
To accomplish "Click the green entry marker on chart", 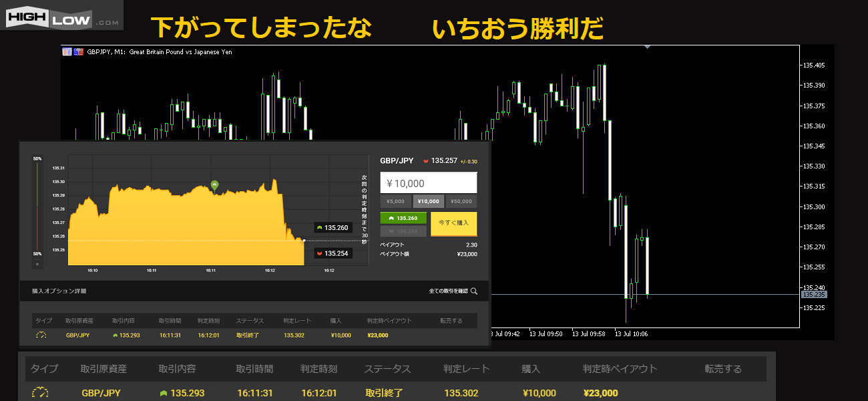I will point(214,184).
